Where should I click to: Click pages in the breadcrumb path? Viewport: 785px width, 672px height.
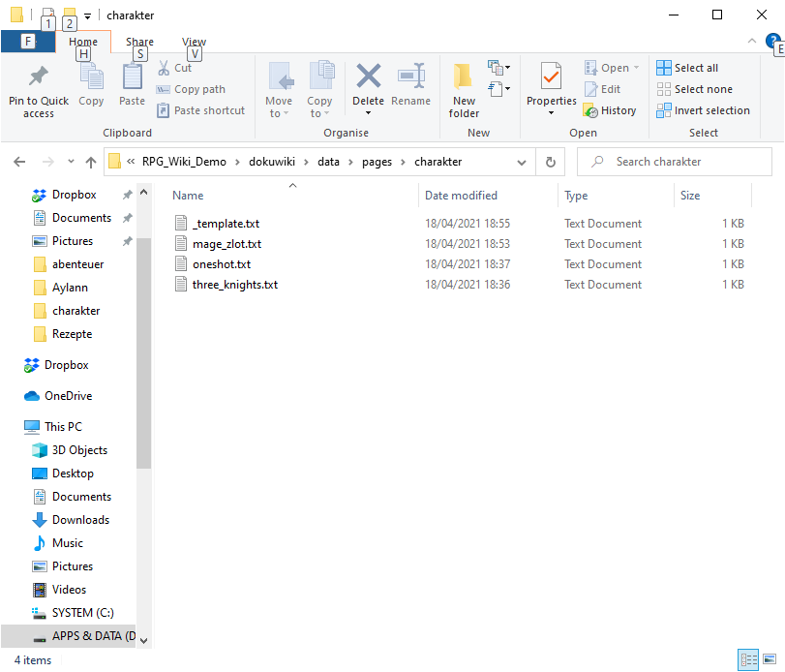click(377, 162)
